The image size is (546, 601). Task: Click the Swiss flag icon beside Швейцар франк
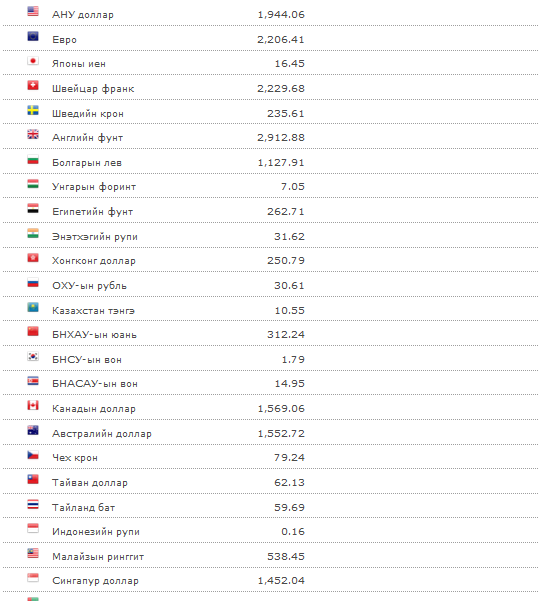click(33, 85)
